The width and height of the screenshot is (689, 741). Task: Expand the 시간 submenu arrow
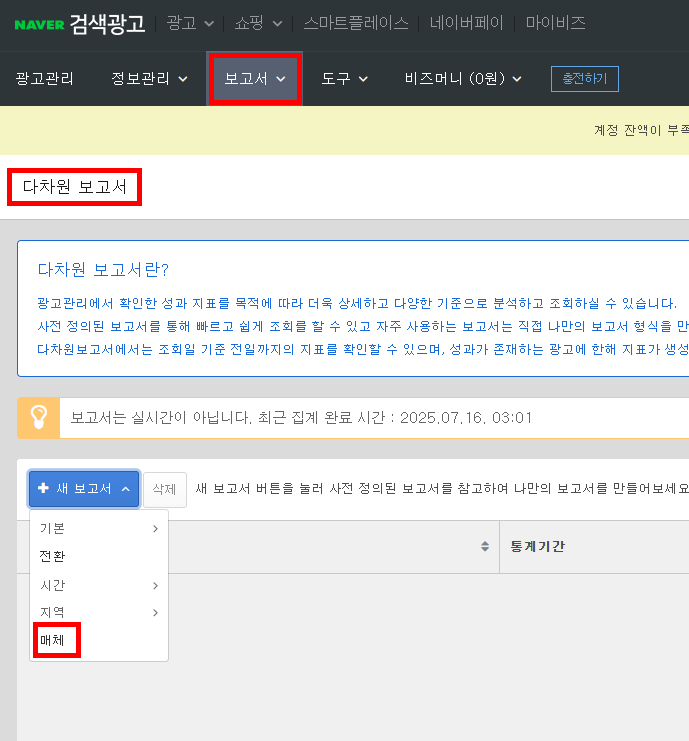[x=155, y=586]
